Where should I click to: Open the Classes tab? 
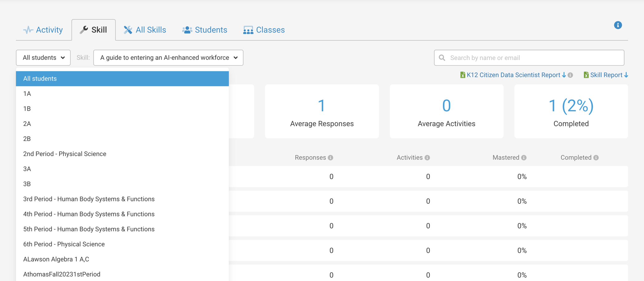264,30
